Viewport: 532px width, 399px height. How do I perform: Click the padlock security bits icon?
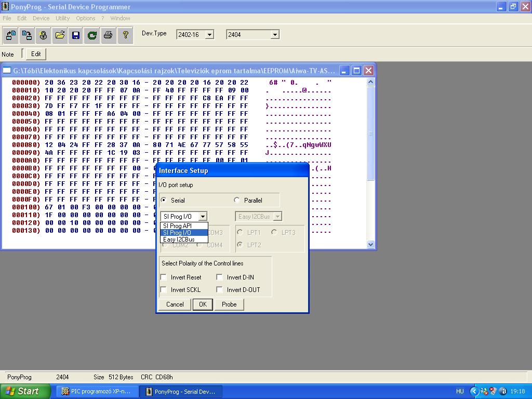[43, 35]
